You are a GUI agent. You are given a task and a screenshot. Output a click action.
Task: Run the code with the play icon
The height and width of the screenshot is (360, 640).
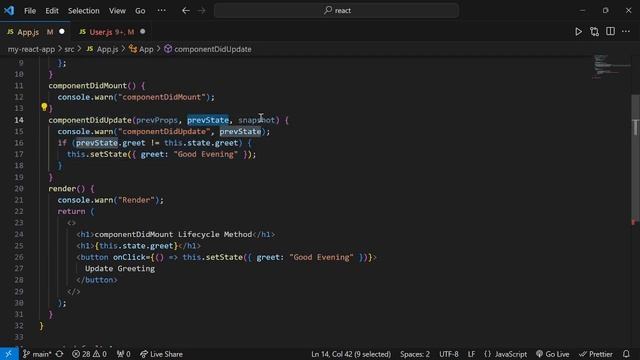point(578,32)
